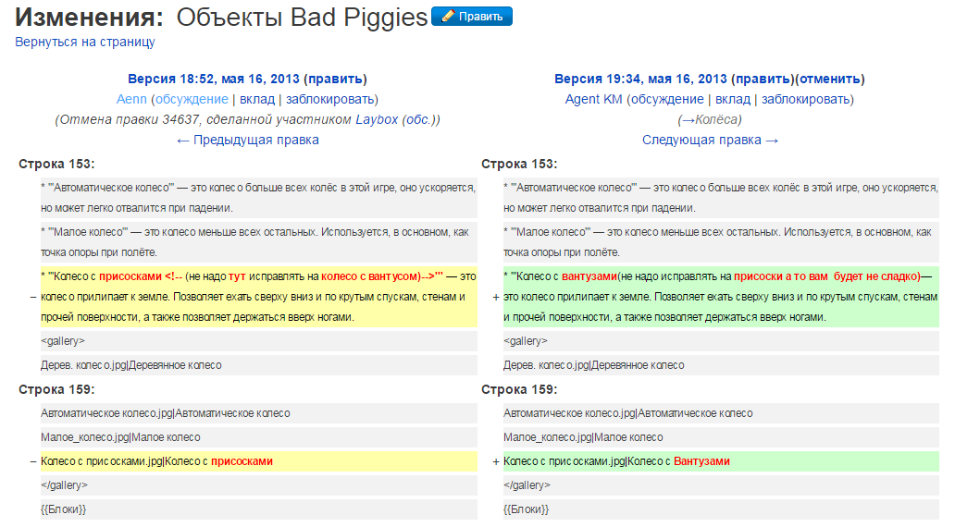Go to "← Предыдущая правка"

tap(248, 140)
